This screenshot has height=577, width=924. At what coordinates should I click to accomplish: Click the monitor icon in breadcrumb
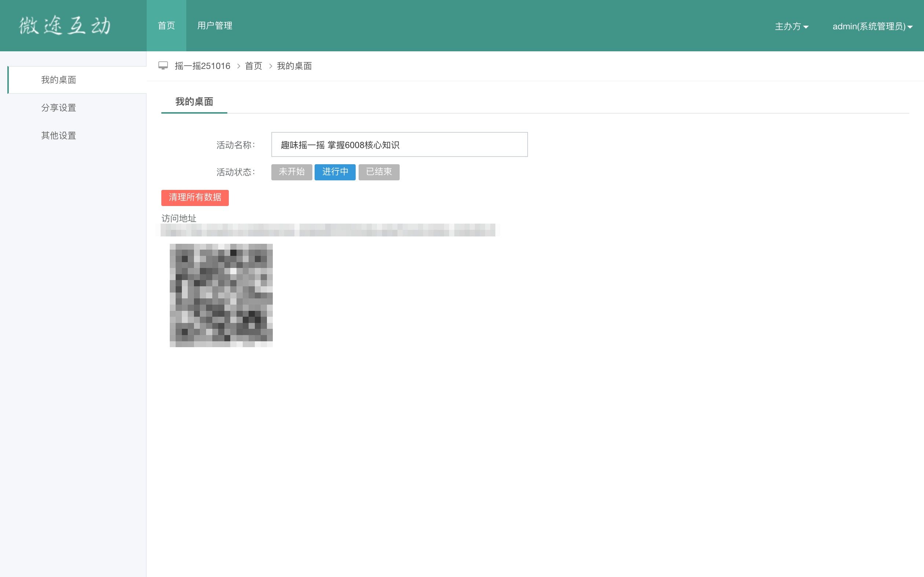pos(163,66)
